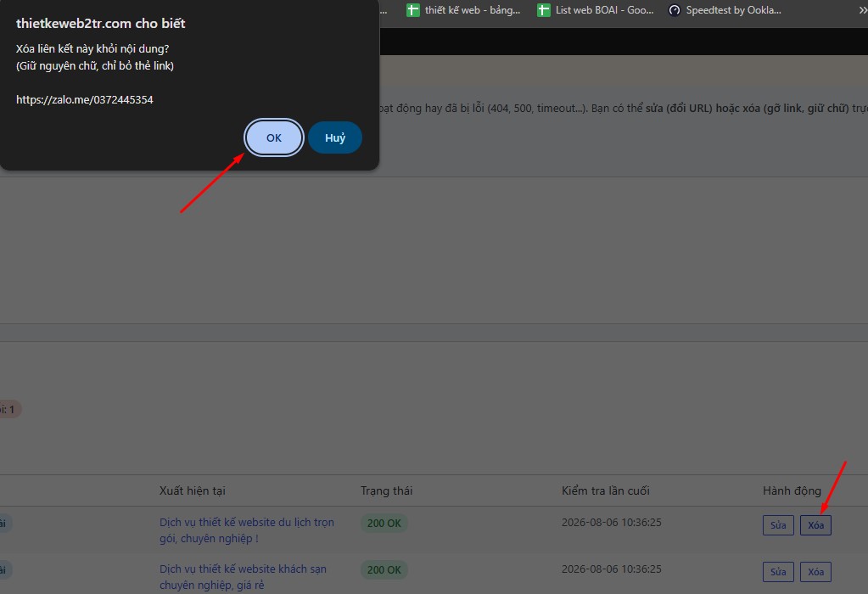Open the green sheet icon for thiết kế web bookmark

coord(413,10)
